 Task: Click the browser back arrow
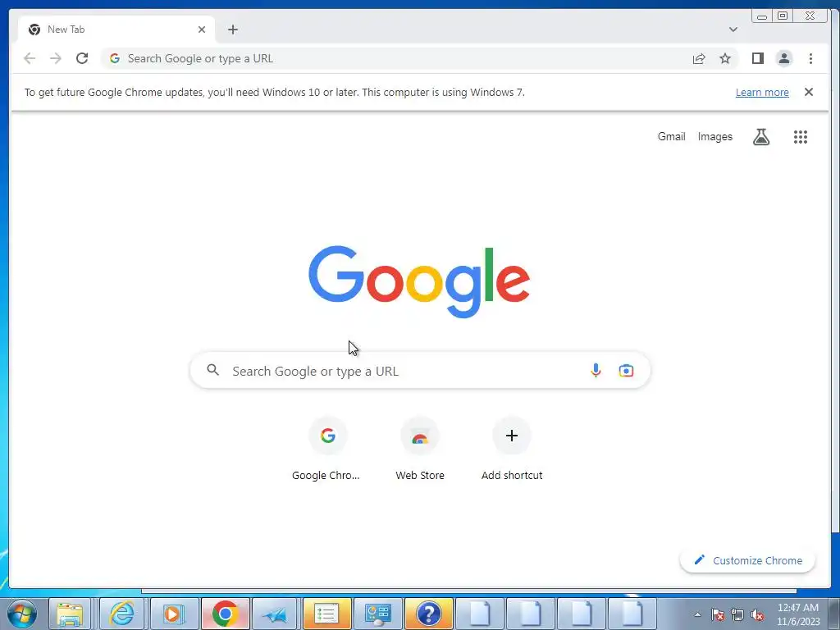pos(30,58)
